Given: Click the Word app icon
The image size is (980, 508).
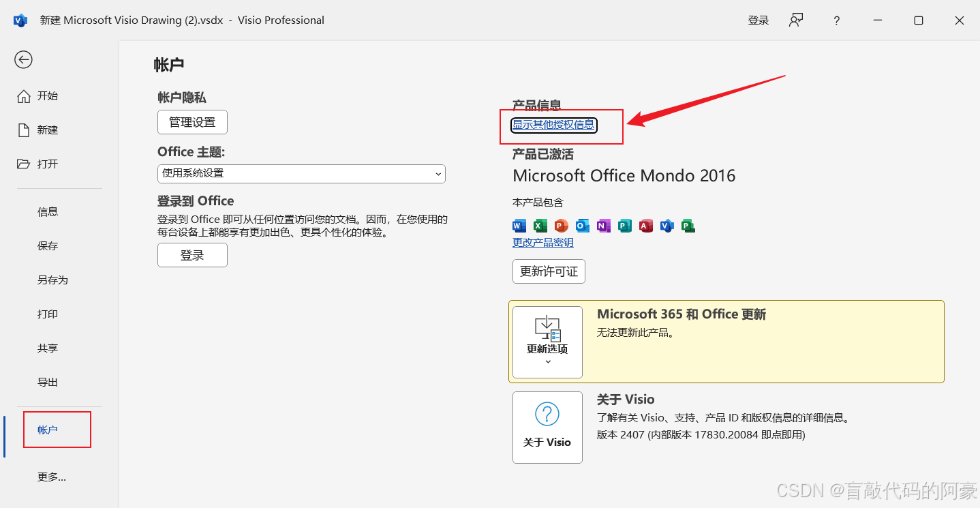Looking at the screenshot, I should point(519,226).
